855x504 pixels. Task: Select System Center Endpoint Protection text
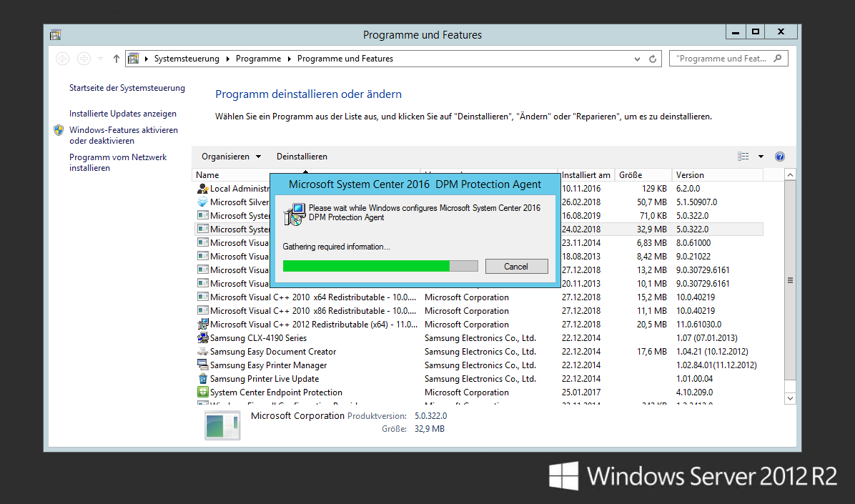coord(276,392)
